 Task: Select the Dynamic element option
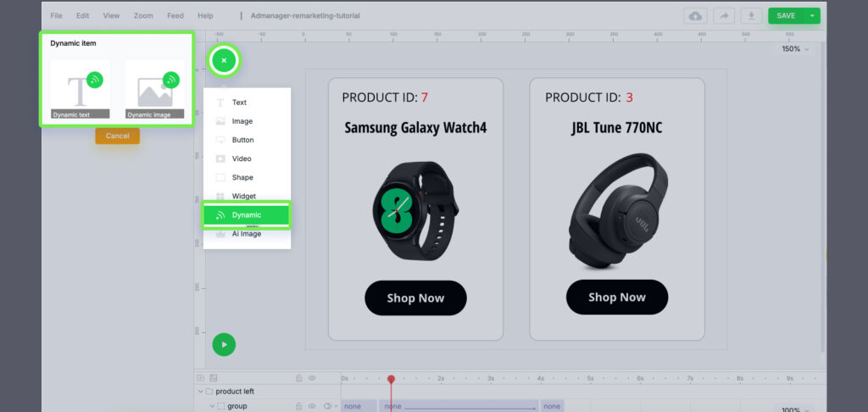click(247, 215)
